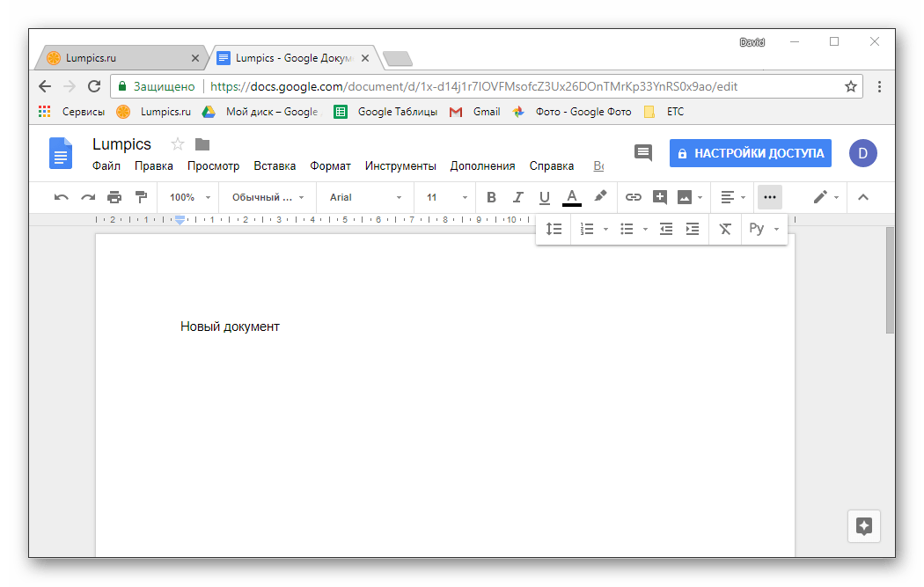Screen dimensions: 924x587
Task: Increase paragraph indent
Action: click(x=693, y=230)
